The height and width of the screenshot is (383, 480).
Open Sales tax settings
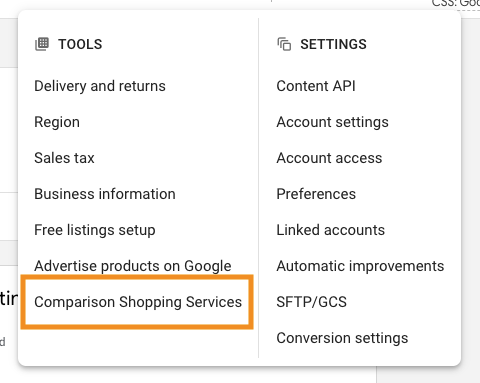click(x=64, y=158)
